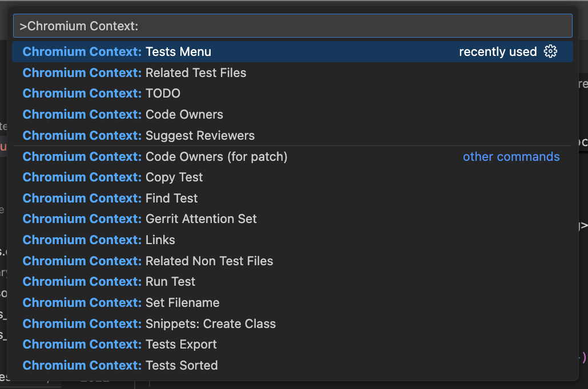Image resolution: width=588 pixels, height=389 pixels.
Task: Click the 'other commands' group label
Action: 511,157
